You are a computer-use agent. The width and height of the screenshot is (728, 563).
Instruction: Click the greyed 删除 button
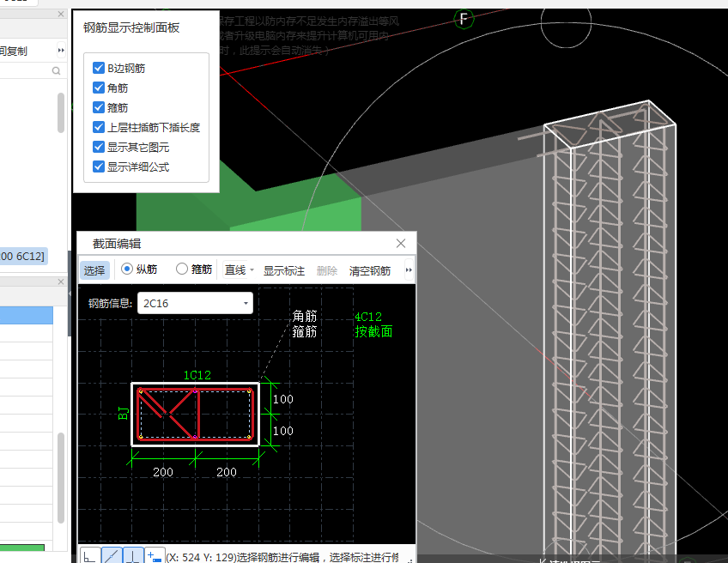coord(327,270)
